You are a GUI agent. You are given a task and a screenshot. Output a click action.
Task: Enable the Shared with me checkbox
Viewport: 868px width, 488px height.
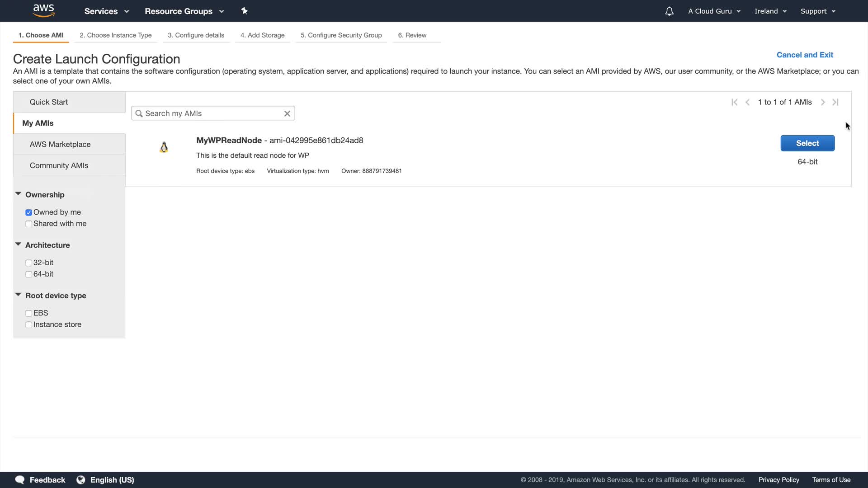pyautogui.click(x=28, y=224)
